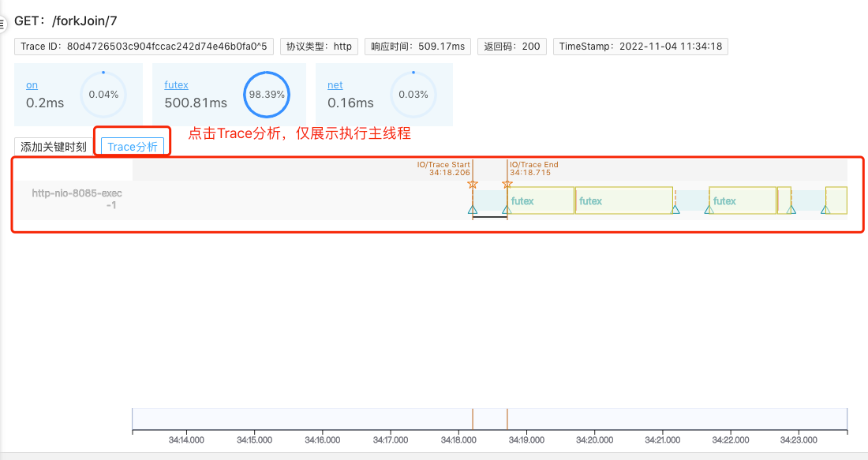Select the first futex block in timeline
This screenshot has width=868, height=460.
click(x=541, y=200)
